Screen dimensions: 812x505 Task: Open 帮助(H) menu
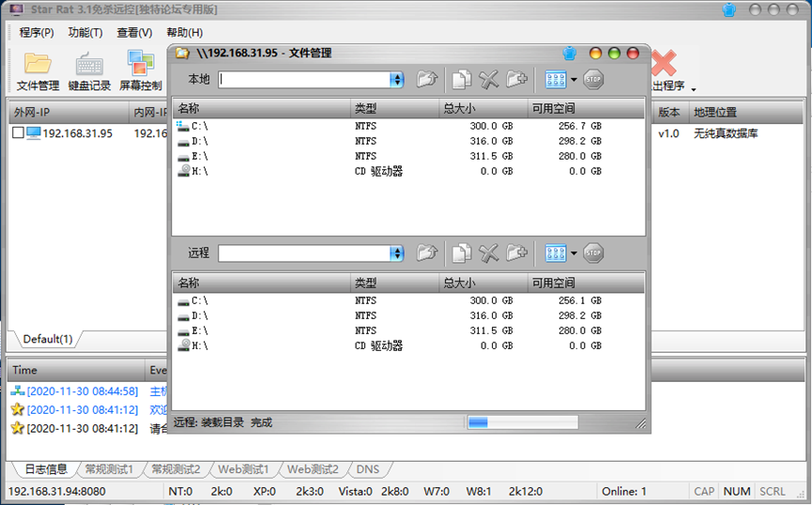click(x=184, y=33)
